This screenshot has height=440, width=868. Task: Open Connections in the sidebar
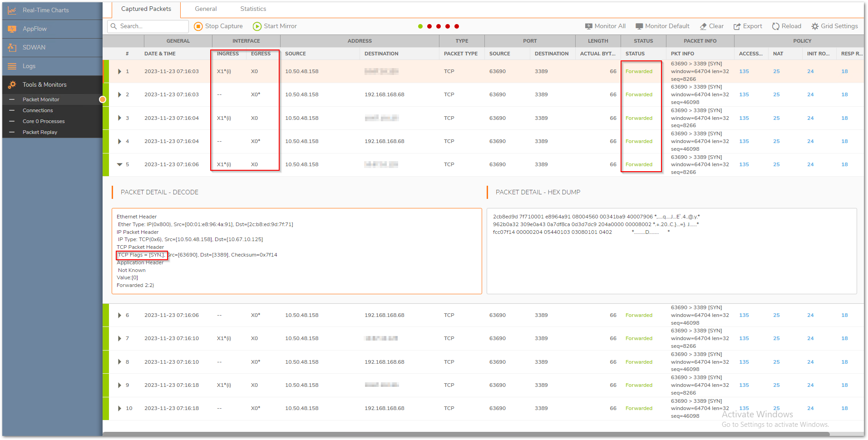click(38, 110)
